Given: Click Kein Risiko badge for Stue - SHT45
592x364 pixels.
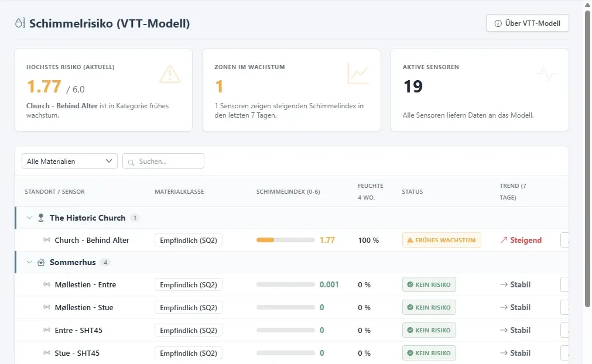Looking at the screenshot, I should coord(429,353).
